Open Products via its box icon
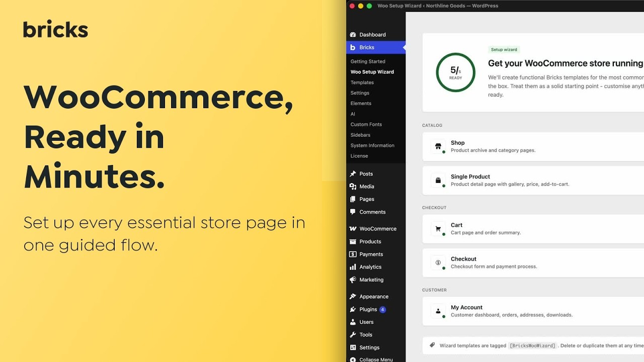Image resolution: width=644 pixels, height=362 pixels. 353,241
